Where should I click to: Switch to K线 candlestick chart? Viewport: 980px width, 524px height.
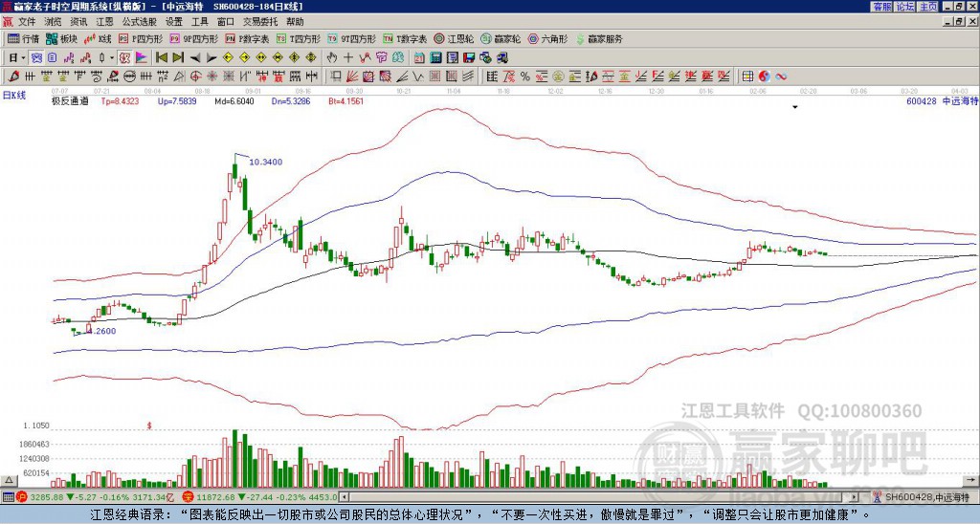pyautogui.click(x=98, y=38)
